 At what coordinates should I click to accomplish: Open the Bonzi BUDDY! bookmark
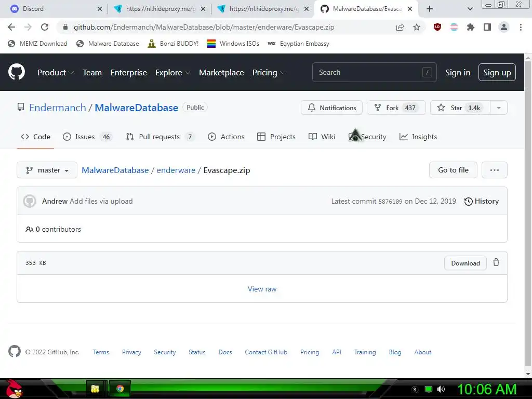pyautogui.click(x=173, y=44)
